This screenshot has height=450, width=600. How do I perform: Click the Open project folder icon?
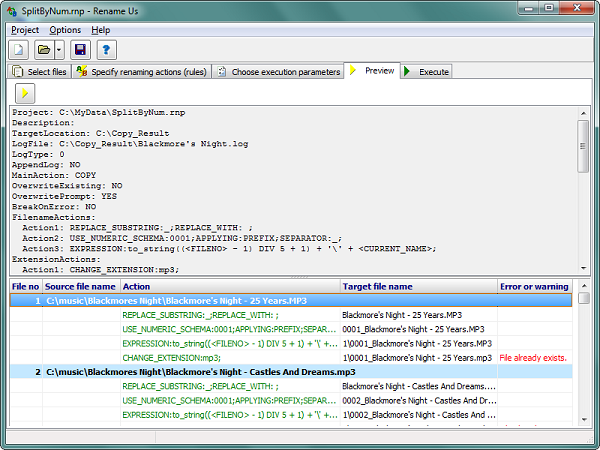44,50
